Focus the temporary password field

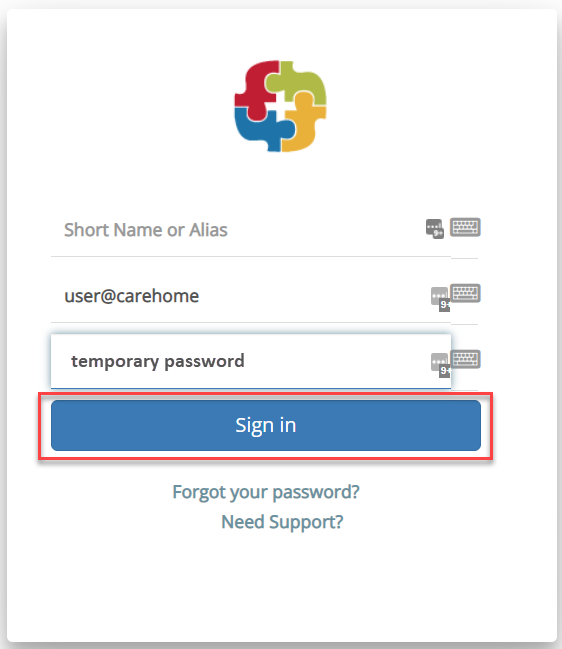coord(251,361)
